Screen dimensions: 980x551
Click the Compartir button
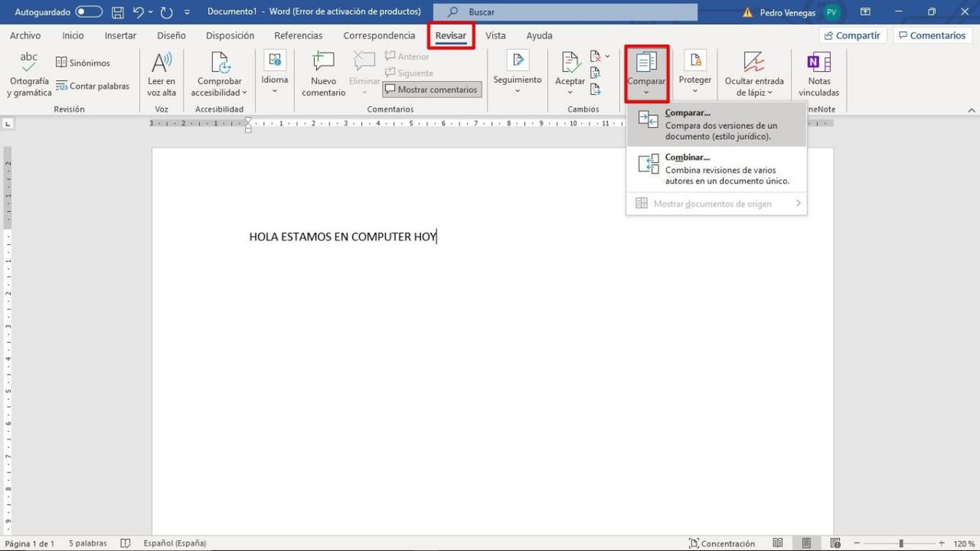click(x=853, y=35)
